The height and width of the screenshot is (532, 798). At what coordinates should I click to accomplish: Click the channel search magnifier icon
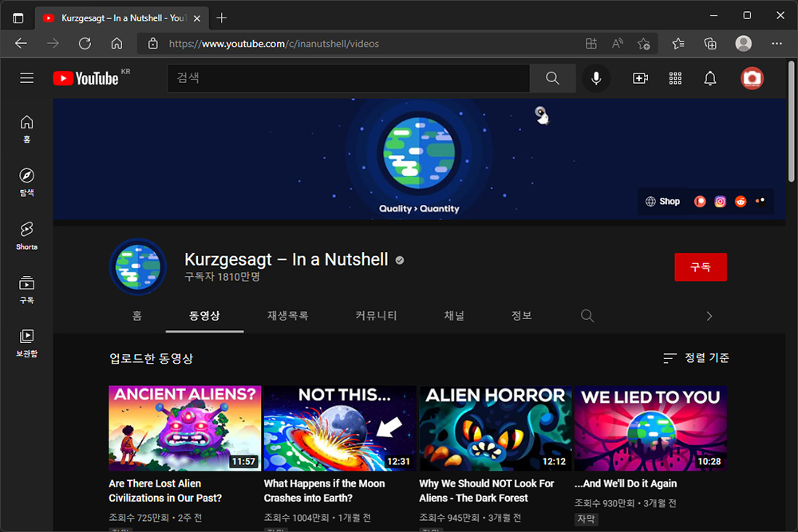click(x=587, y=316)
